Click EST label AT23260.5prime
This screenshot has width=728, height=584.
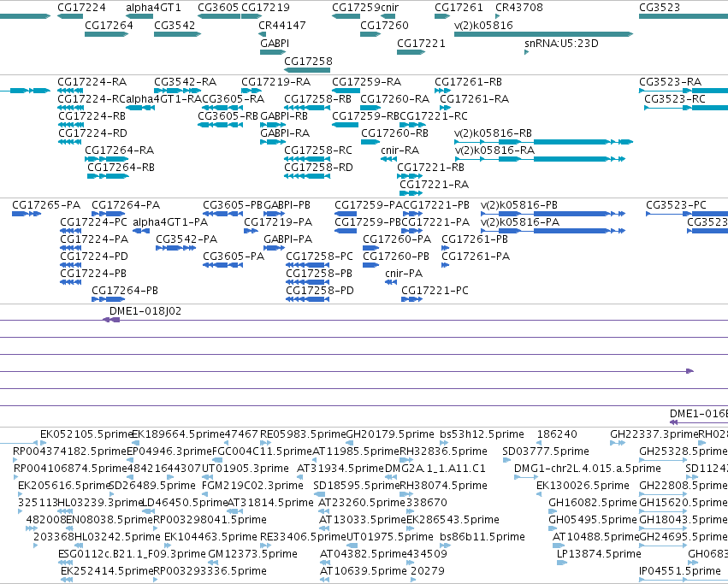coord(362,502)
